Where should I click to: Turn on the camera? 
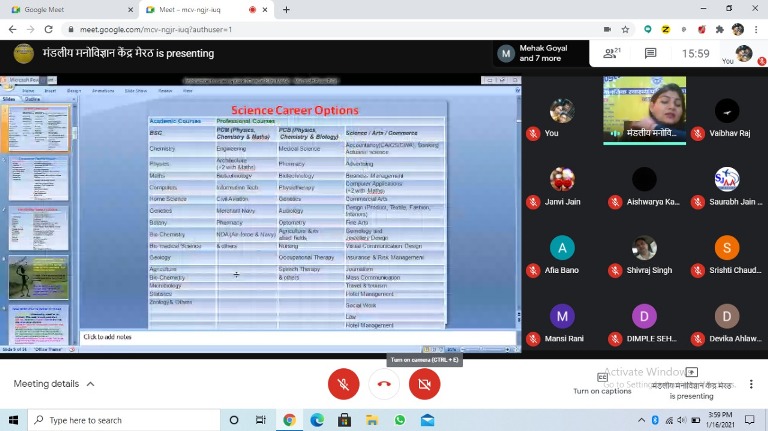(x=424, y=384)
